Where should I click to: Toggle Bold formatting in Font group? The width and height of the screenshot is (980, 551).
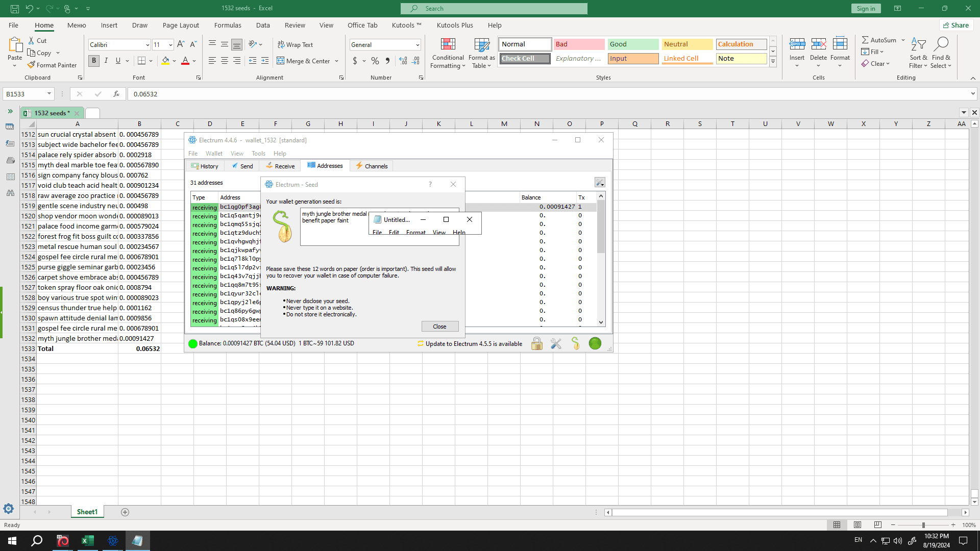click(94, 61)
